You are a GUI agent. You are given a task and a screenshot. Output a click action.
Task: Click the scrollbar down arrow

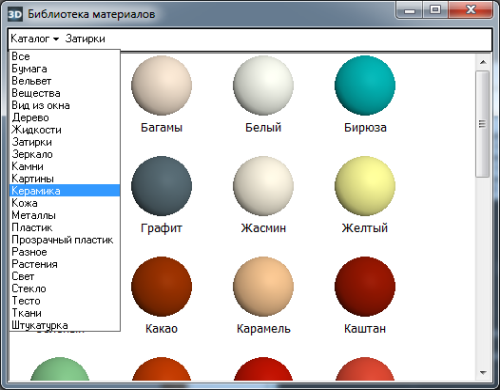[483, 372]
